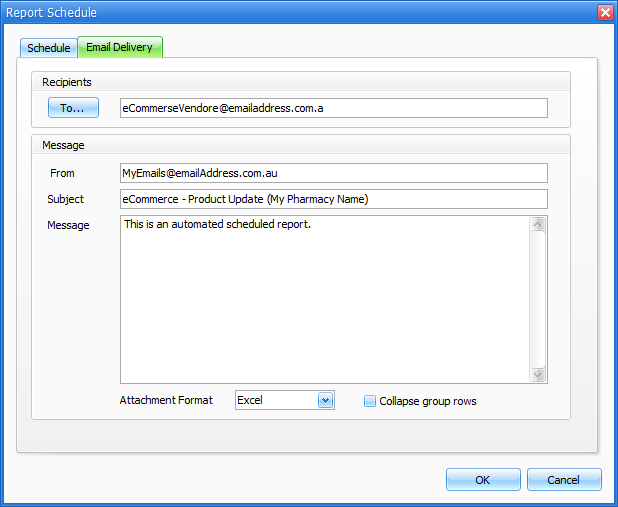The width and height of the screenshot is (618, 507).
Task: Close the Report Schedule window with X
Action: click(604, 12)
